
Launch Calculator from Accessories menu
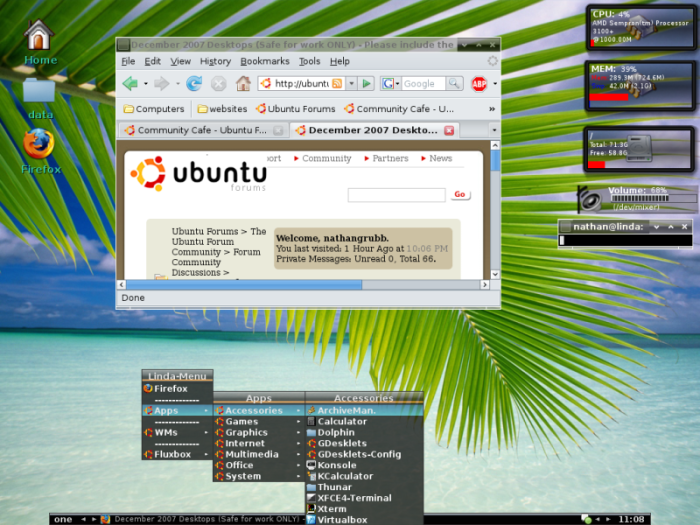coord(364,421)
